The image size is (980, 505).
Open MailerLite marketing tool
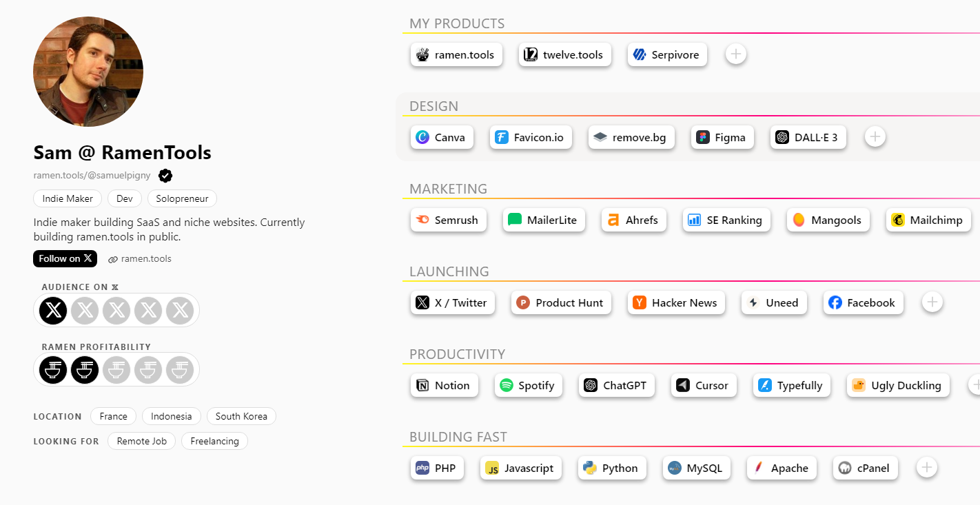click(544, 220)
